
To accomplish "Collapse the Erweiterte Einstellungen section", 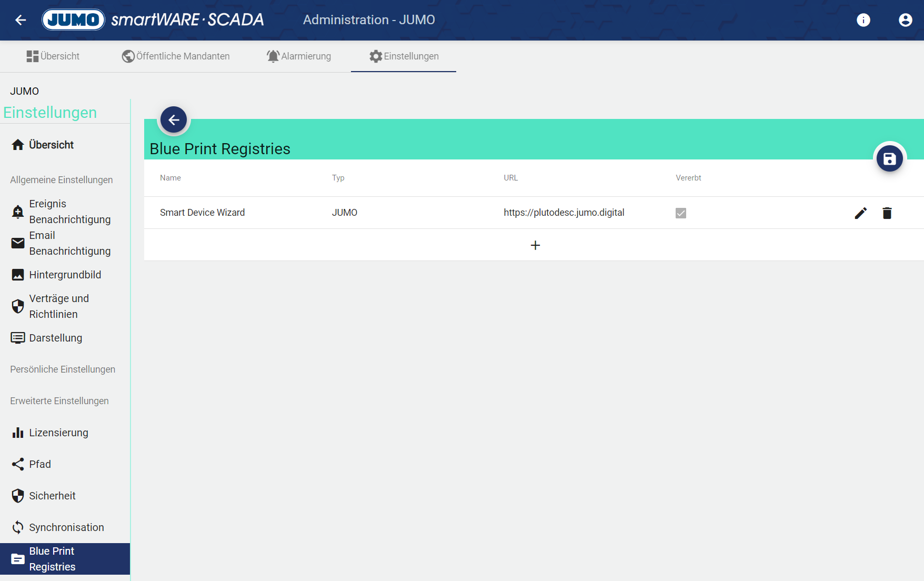I will 59,401.
